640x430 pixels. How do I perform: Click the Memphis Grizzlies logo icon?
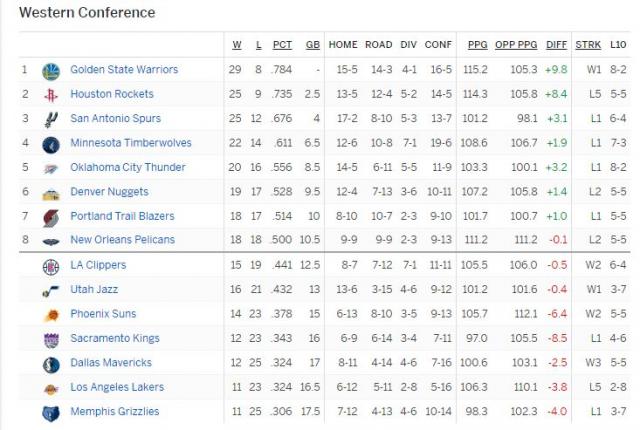(x=51, y=412)
